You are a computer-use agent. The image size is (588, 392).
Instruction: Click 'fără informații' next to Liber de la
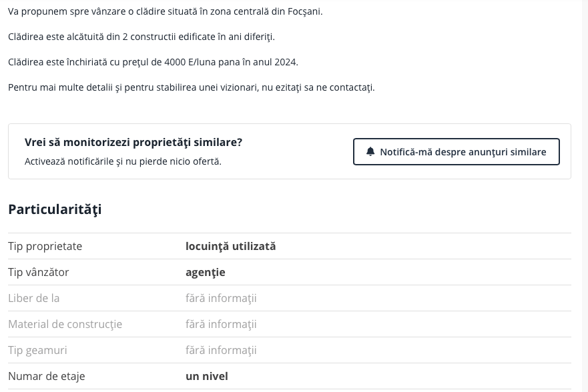click(221, 298)
